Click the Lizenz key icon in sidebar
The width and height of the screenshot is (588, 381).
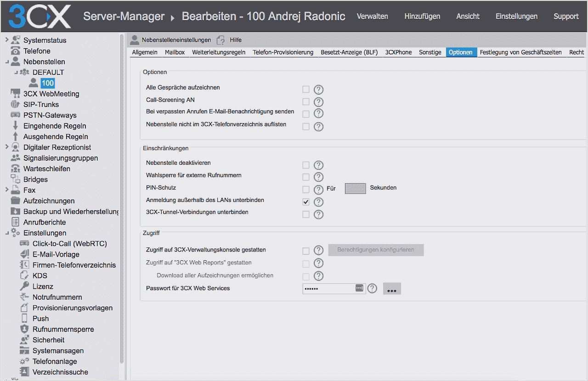tap(24, 286)
